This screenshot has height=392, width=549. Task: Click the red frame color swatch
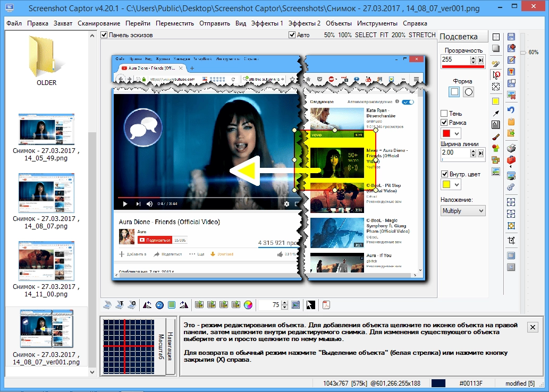pos(446,134)
